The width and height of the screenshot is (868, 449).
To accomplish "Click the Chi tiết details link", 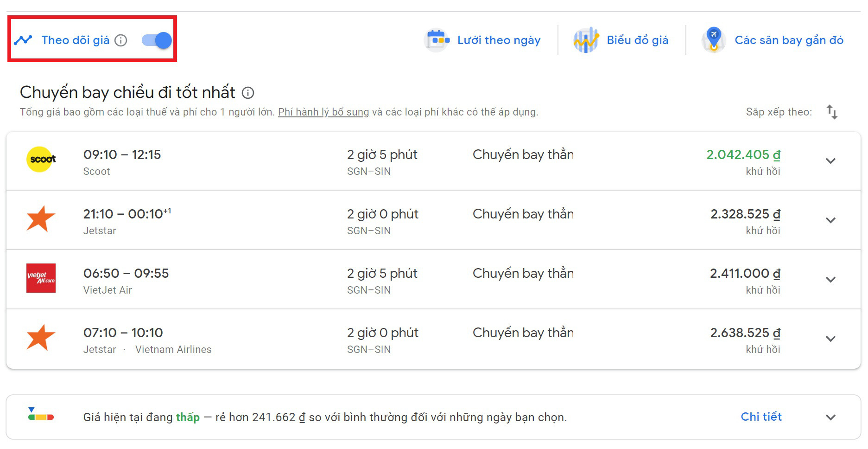I will pyautogui.click(x=761, y=417).
